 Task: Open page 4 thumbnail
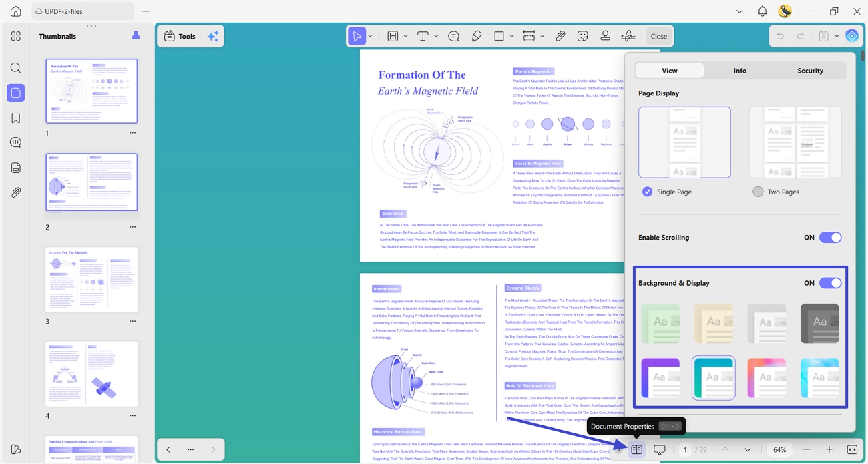(x=91, y=374)
